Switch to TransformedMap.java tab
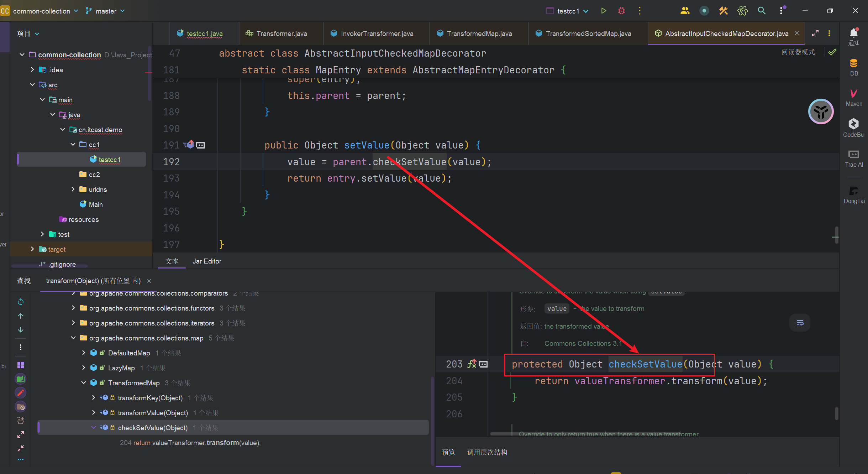 click(479, 33)
